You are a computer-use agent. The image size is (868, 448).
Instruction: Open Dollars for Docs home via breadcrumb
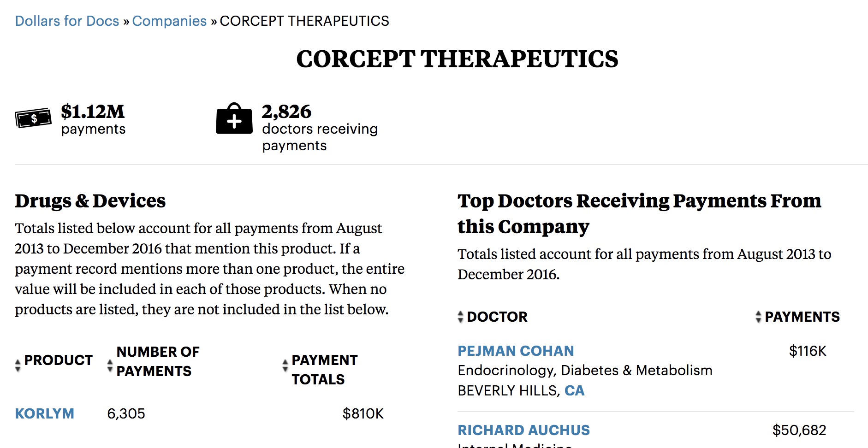[67, 21]
